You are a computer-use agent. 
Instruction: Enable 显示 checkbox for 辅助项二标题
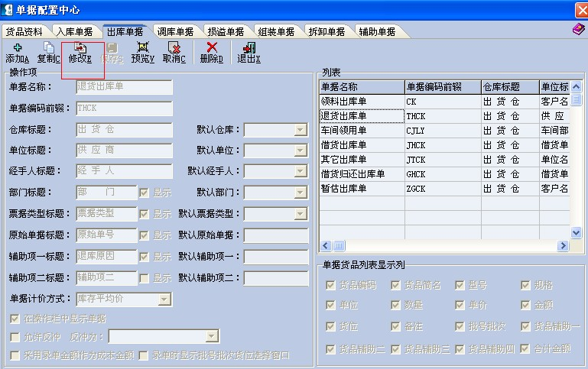point(145,278)
